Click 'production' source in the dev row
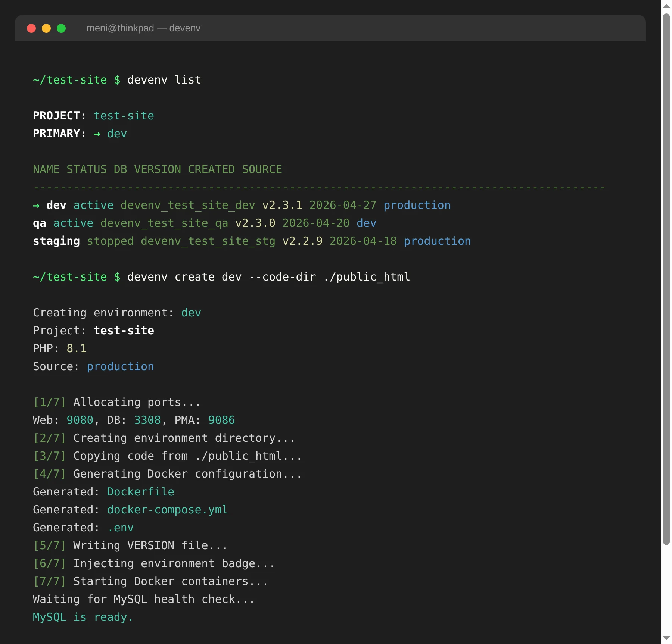The height and width of the screenshot is (644, 672). click(x=417, y=205)
